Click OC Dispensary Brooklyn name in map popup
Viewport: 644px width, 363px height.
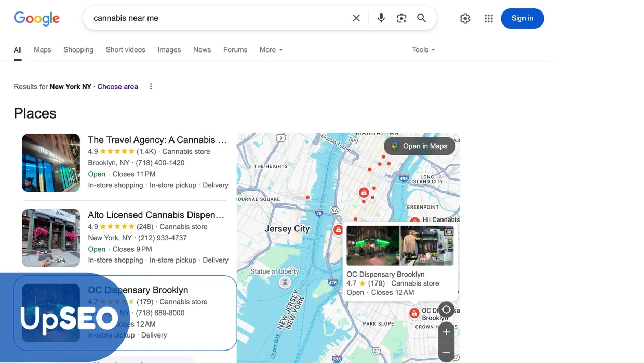[385, 274]
